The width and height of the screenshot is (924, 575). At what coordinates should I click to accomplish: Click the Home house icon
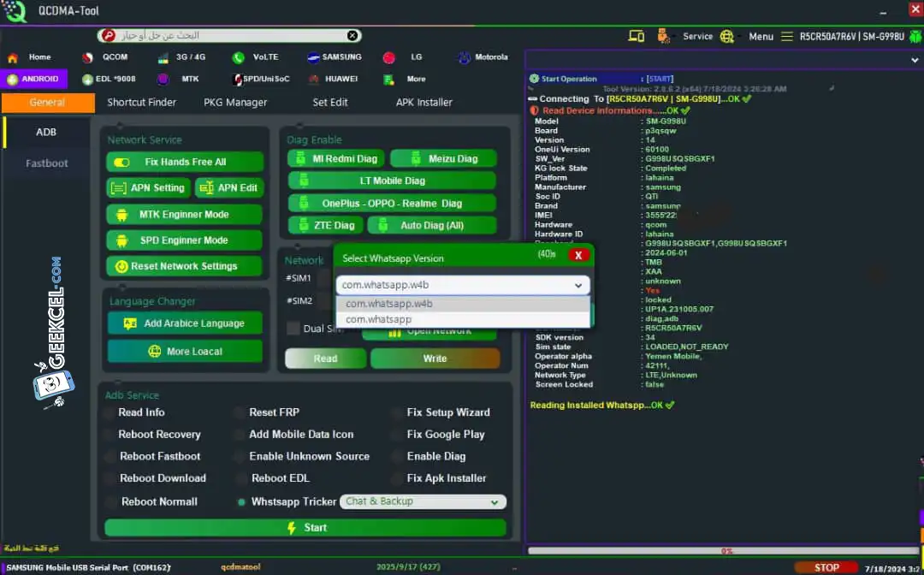(13, 58)
